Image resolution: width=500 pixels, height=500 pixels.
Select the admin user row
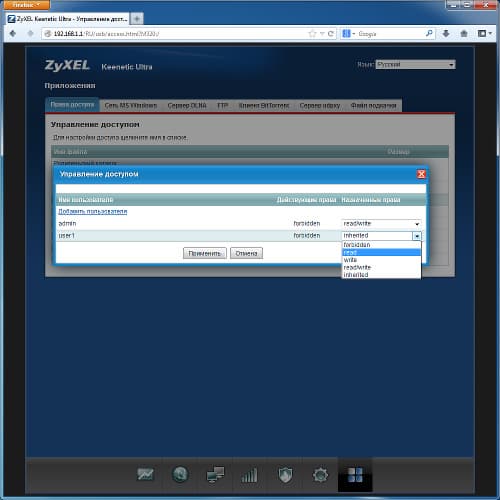pyautogui.click(x=241, y=224)
